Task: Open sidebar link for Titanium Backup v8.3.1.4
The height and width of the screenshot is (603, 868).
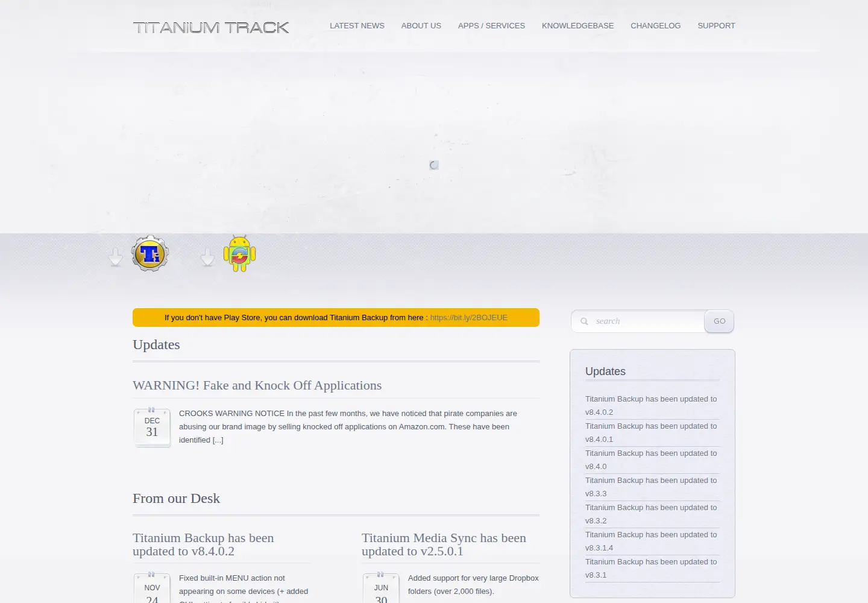Action: coord(652,541)
